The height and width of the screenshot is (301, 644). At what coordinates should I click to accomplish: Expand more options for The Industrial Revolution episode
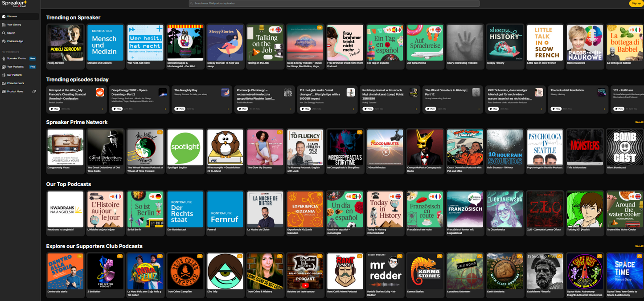tap(605, 109)
